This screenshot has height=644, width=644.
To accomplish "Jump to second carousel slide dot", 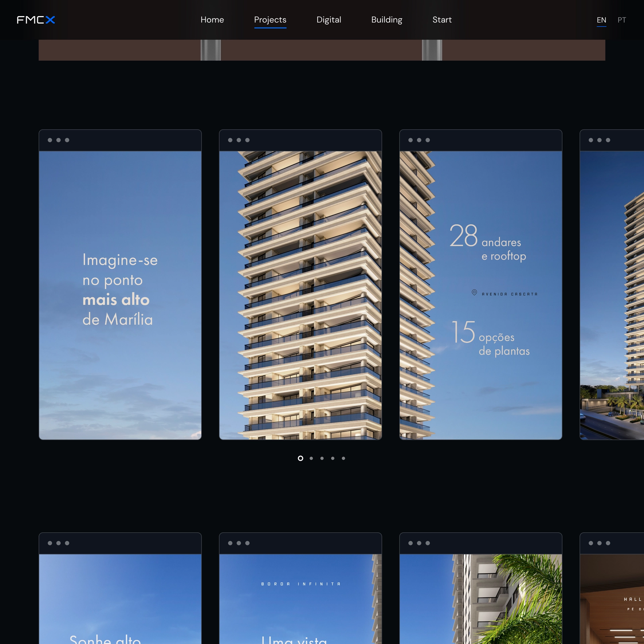I will [311, 458].
